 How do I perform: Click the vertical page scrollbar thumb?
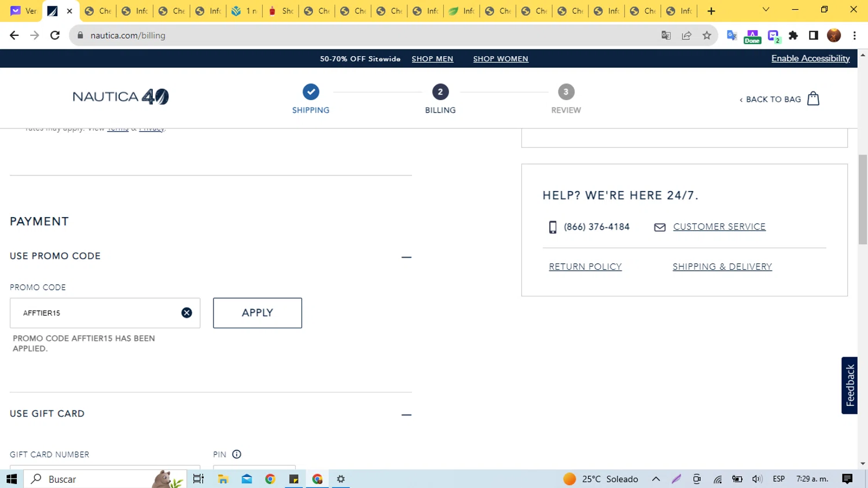pos(863,200)
